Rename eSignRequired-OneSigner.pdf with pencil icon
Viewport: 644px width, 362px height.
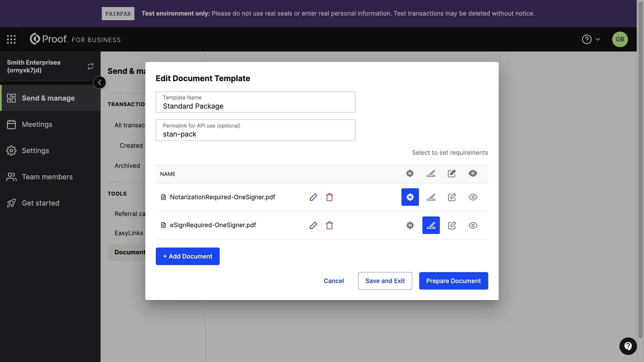coord(313,225)
